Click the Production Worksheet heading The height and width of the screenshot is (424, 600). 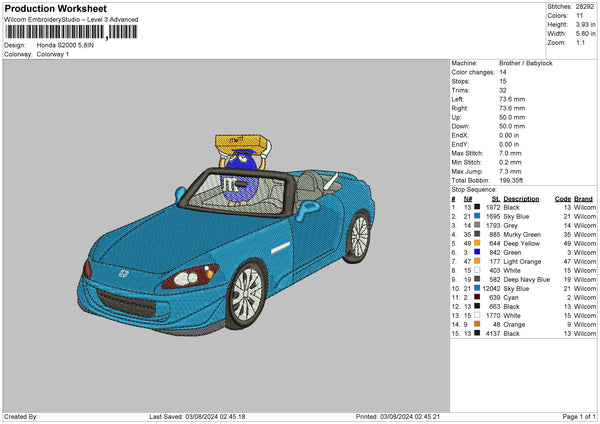(55, 8)
